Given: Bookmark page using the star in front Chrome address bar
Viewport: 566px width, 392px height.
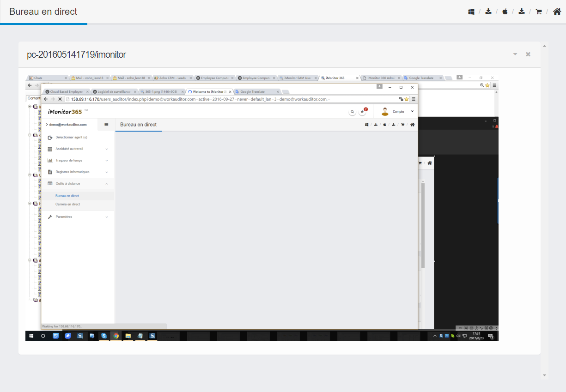Looking at the screenshot, I should click(407, 99).
